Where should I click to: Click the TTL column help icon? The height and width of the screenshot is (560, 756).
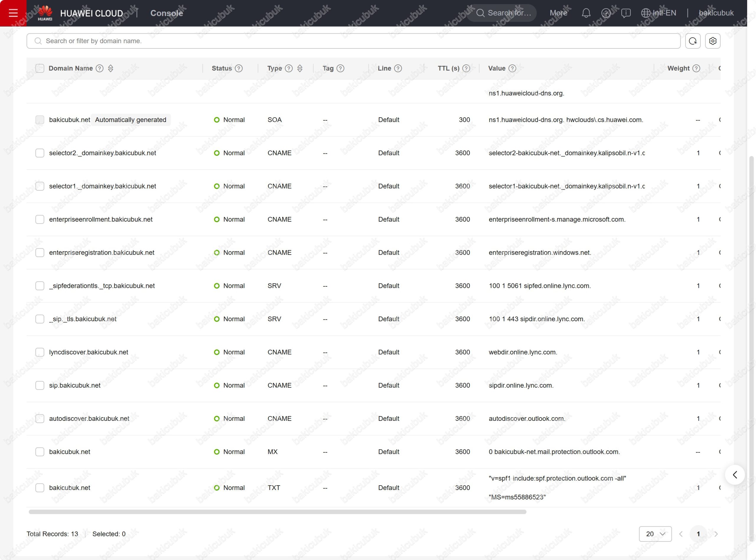[466, 69]
